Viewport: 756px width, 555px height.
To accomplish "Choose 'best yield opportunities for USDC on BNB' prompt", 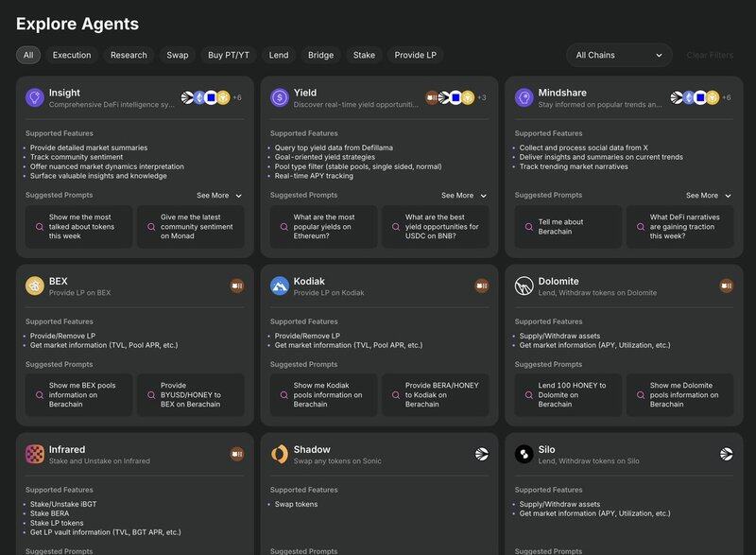I will [436, 227].
